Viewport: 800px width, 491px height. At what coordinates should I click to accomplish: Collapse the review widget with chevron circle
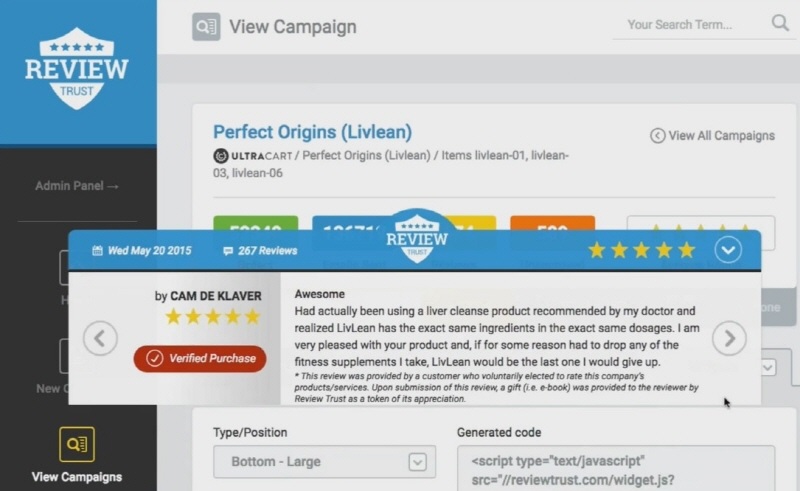(728, 250)
